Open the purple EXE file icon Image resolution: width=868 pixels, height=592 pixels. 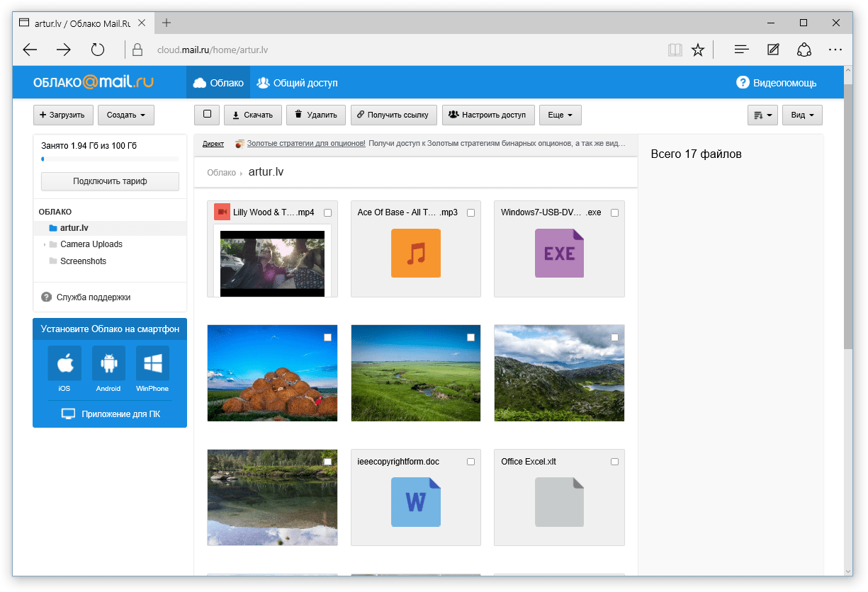click(559, 253)
